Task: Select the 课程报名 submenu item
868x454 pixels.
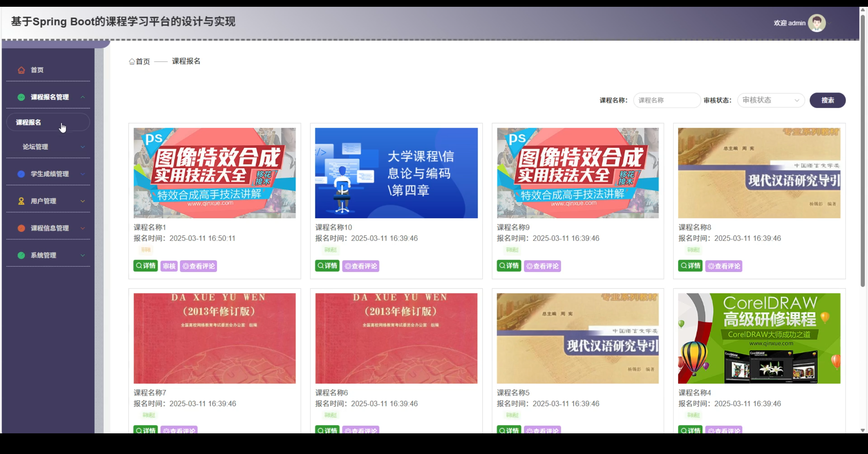Action: tap(28, 122)
